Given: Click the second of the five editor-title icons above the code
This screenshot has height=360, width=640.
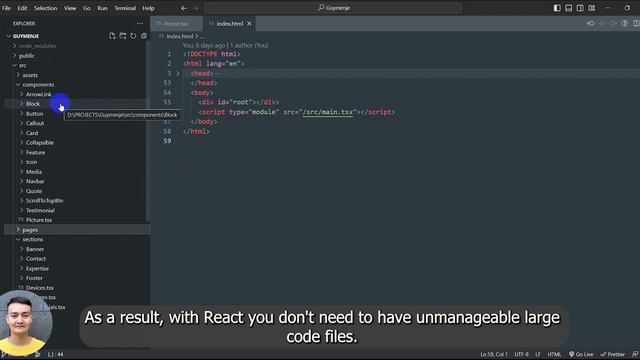Looking at the screenshot, I should point(602,24).
